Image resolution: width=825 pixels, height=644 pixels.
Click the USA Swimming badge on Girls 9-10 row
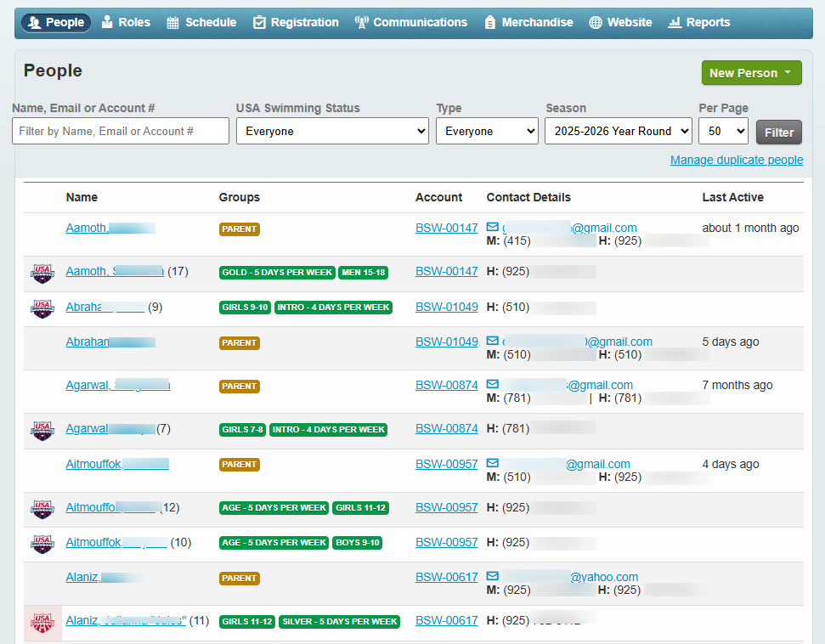(42, 308)
